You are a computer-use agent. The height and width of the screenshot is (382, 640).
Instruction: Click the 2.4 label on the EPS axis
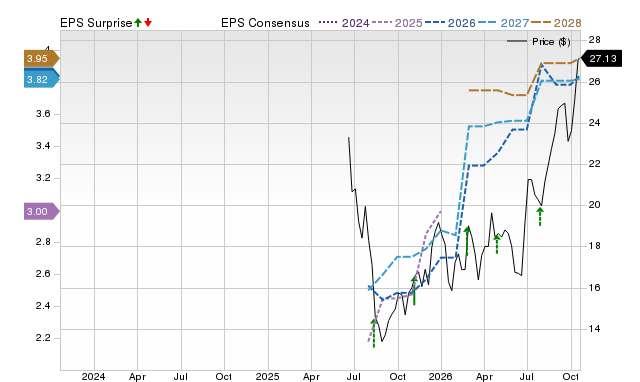tap(43, 306)
